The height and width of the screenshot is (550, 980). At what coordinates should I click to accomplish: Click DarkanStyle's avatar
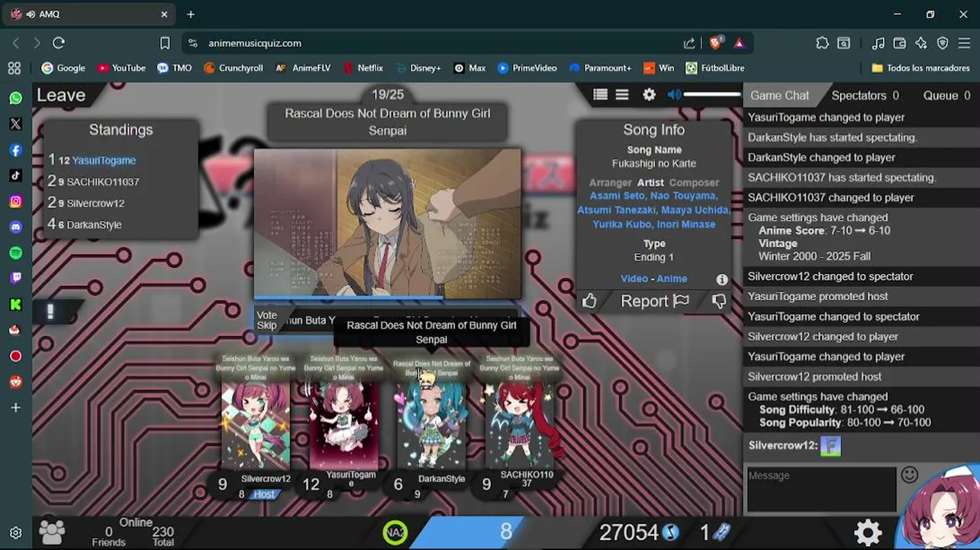431,425
